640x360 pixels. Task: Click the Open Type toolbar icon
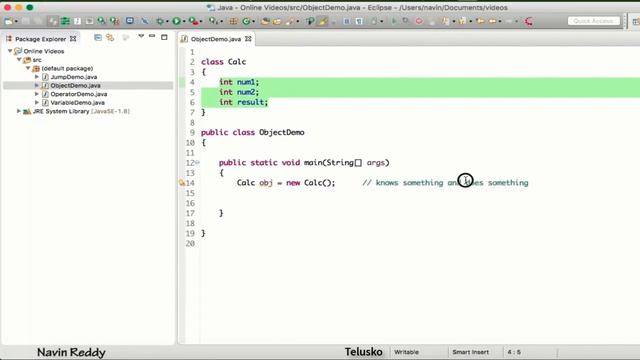click(265, 21)
